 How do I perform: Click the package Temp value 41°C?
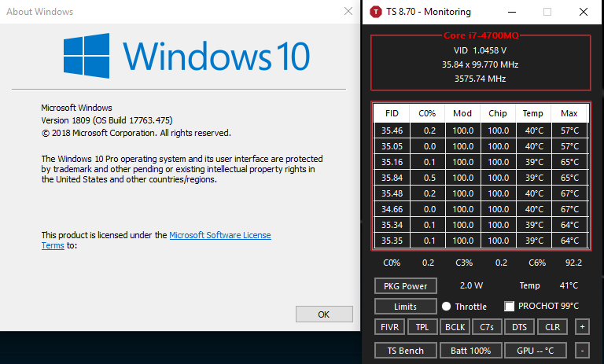[x=569, y=285]
